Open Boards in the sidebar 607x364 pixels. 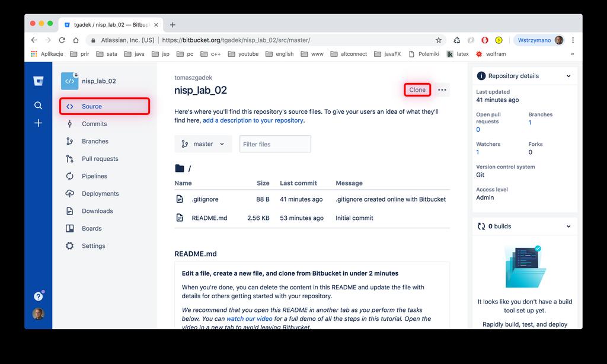(104, 228)
